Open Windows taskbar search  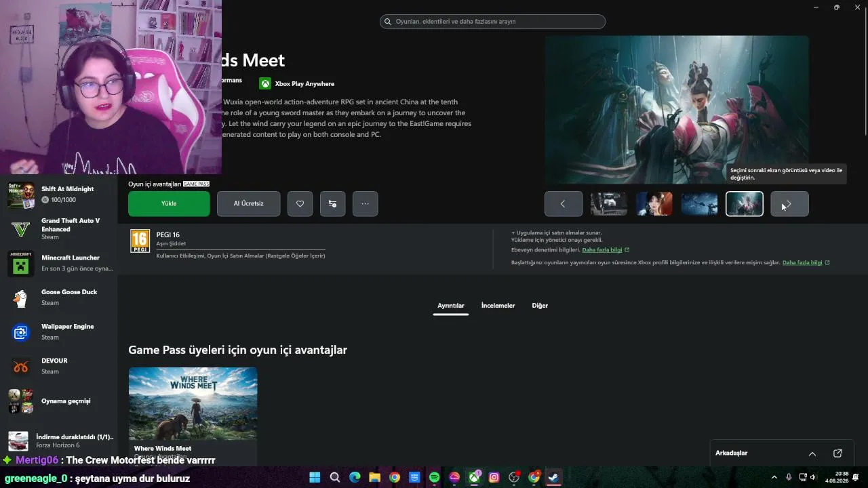point(335,477)
